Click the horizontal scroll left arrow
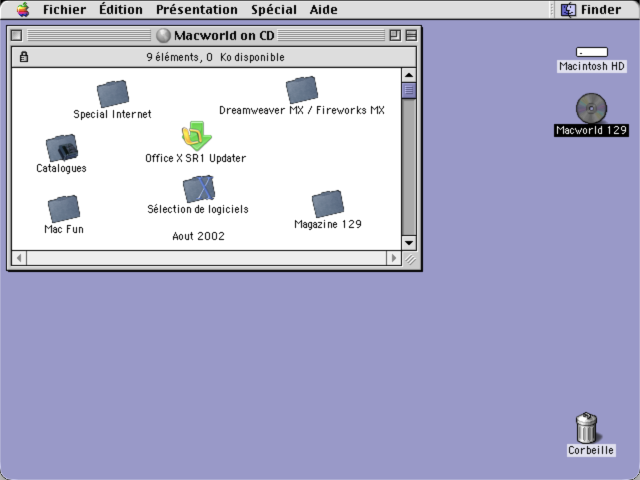 click(x=19, y=258)
